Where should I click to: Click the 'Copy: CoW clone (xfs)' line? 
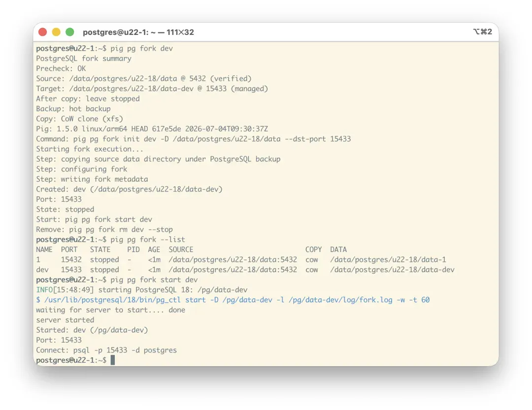click(79, 119)
